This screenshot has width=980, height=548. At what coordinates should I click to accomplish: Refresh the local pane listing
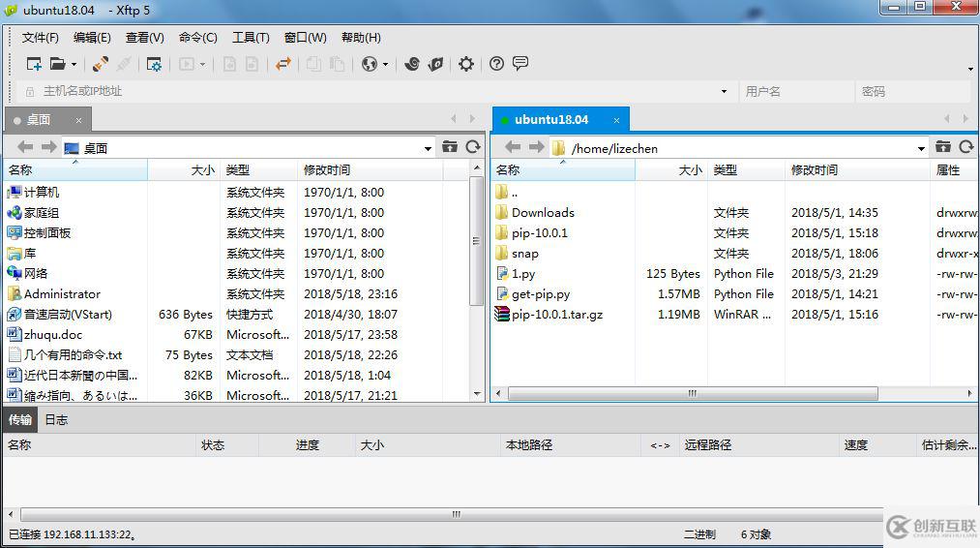[x=473, y=146]
